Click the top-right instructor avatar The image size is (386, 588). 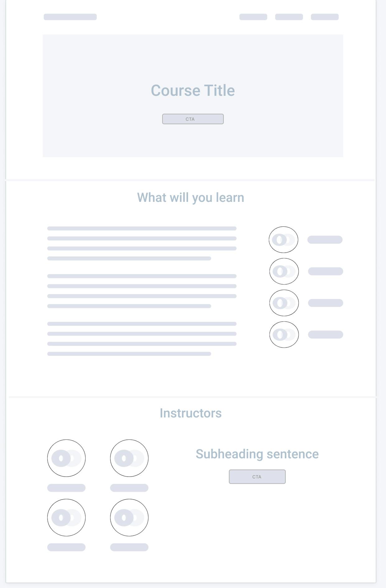pyautogui.click(x=129, y=458)
